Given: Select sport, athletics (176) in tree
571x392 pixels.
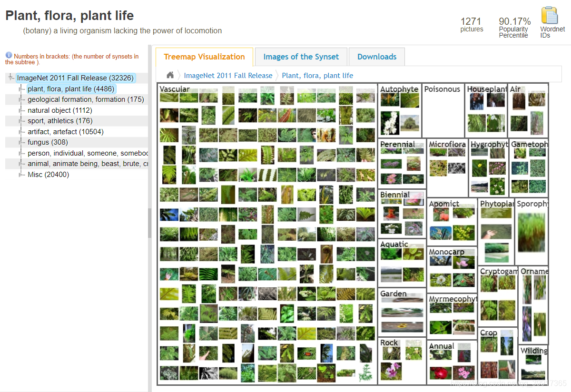Looking at the screenshot, I should tap(60, 121).
